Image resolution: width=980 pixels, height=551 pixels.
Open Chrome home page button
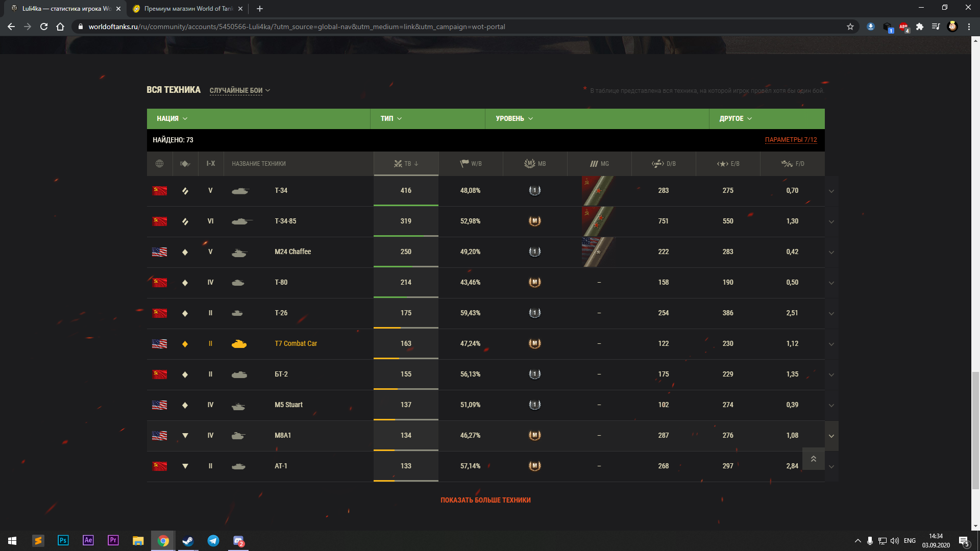60,27
